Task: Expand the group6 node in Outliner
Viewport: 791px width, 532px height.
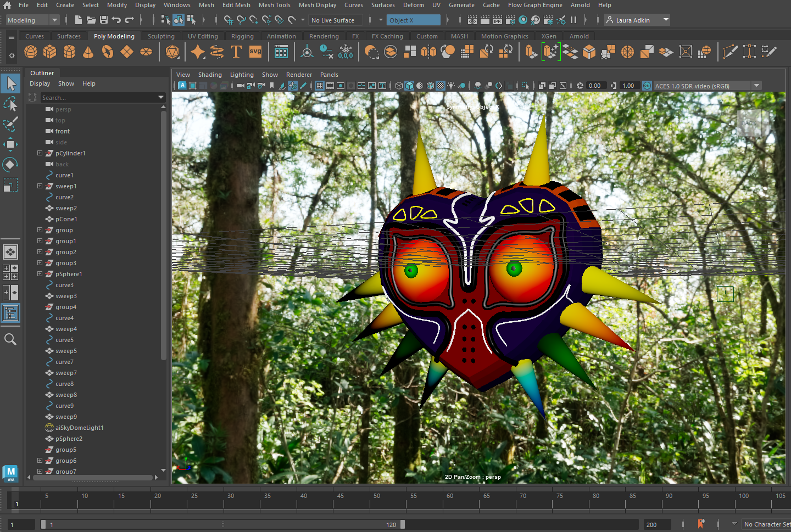Action: [x=40, y=461]
